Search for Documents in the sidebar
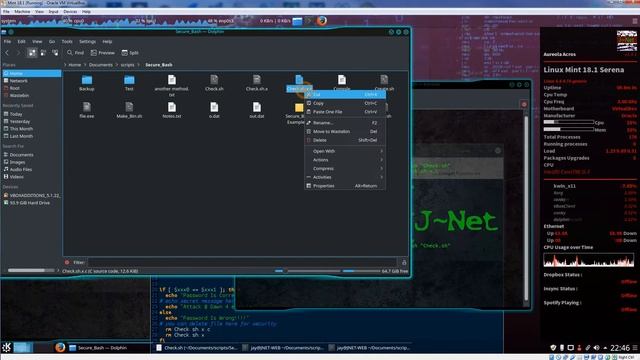Screen dimensions: 640x360 click(31, 155)
